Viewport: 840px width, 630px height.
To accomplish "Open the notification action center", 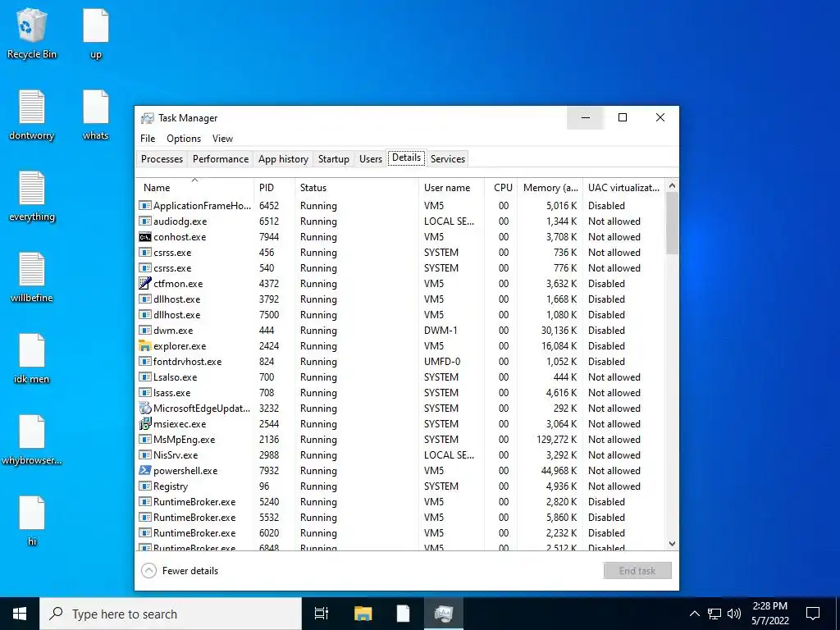I will pos(813,614).
